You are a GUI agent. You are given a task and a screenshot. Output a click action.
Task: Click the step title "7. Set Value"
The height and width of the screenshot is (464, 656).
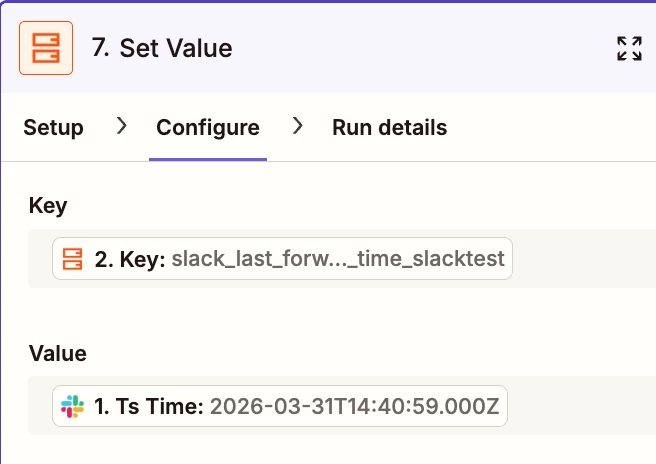click(161, 48)
